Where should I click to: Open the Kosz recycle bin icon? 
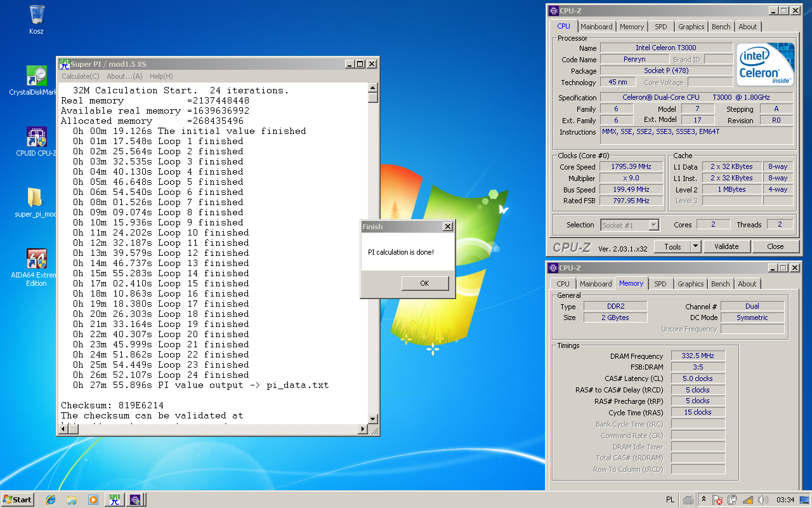[x=36, y=19]
